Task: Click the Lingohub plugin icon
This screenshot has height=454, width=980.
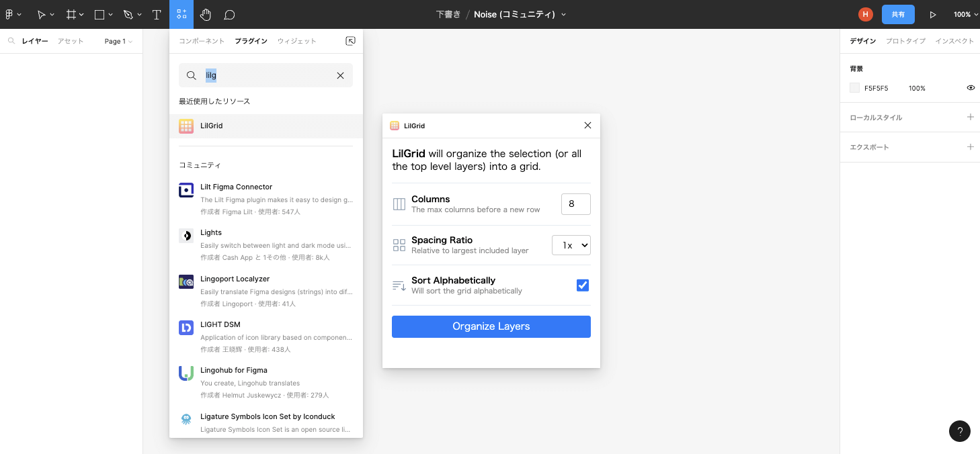Action: pos(186,373)
